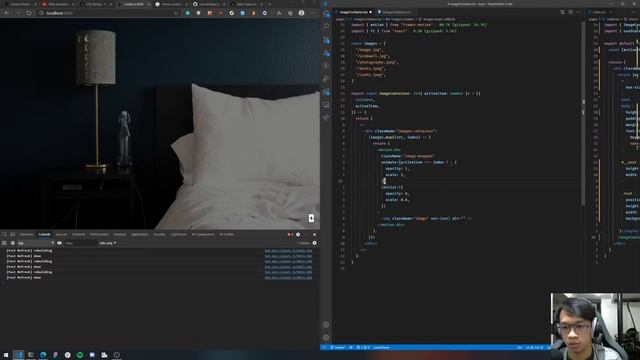640x360 pixels.
Task: Switch to the Elements tab in DevTools
Action: point(27,234)
